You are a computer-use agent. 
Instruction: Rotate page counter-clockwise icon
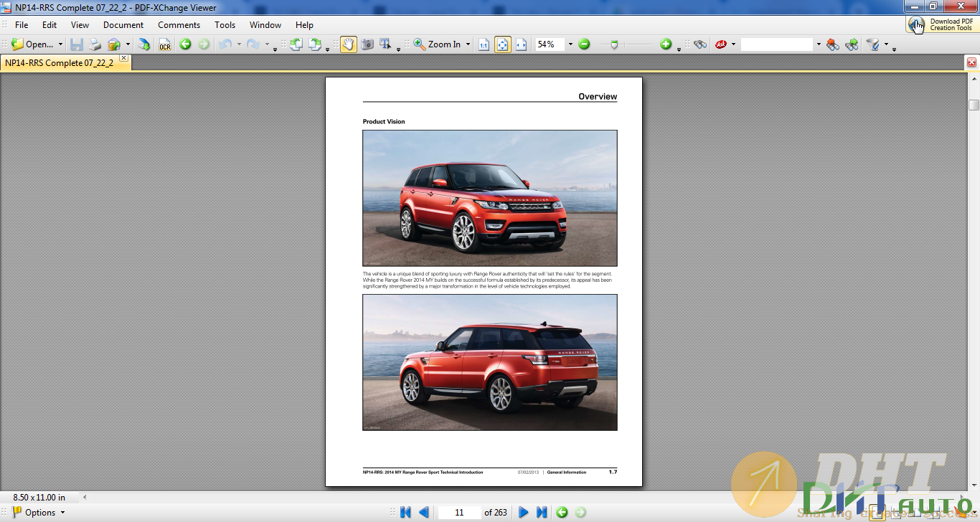coord(296,44)
